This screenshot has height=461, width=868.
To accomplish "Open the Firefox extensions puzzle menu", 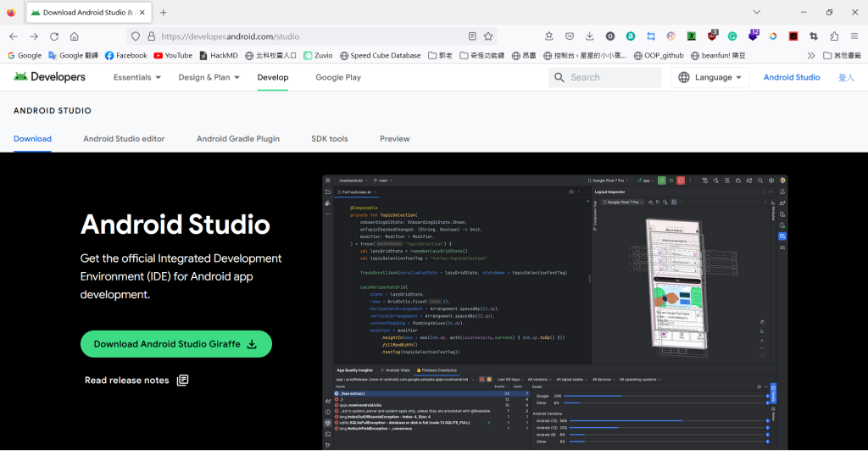I will click(x=834, y=36).
